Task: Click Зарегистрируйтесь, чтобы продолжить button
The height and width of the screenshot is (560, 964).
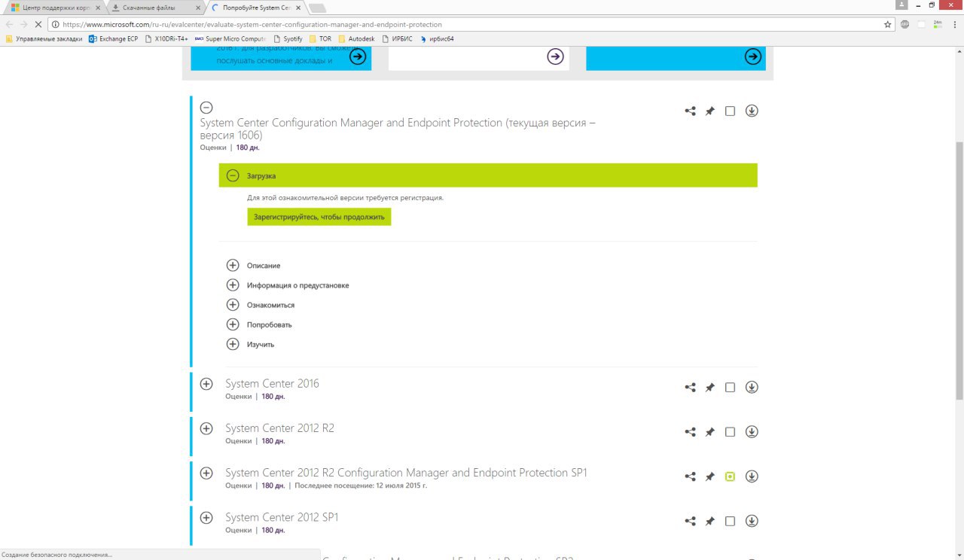Action: [319, 217]
